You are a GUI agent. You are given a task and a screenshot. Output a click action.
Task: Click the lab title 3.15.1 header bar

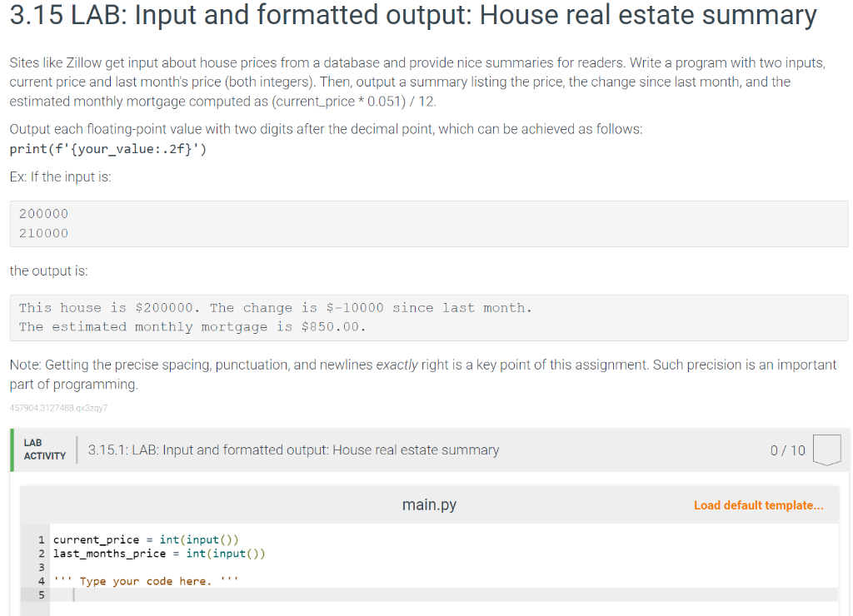coord(292,450)
